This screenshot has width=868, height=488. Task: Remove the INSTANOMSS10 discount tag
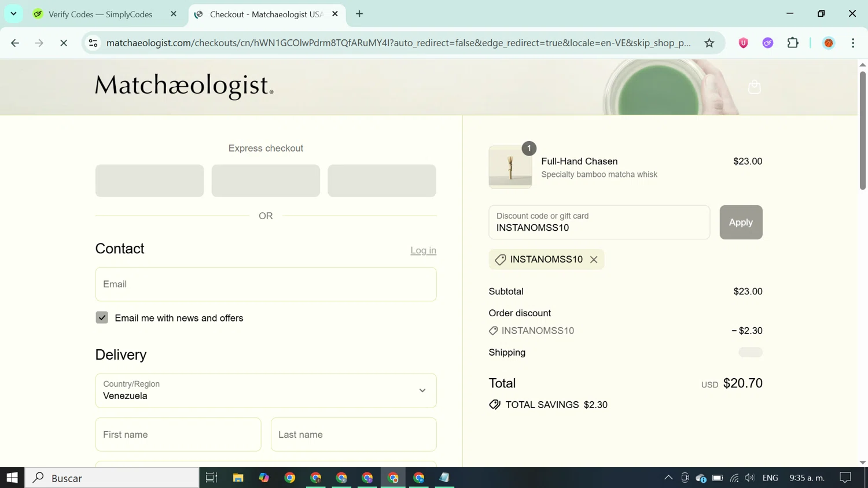pyautogui.click(x=594, y=260)
